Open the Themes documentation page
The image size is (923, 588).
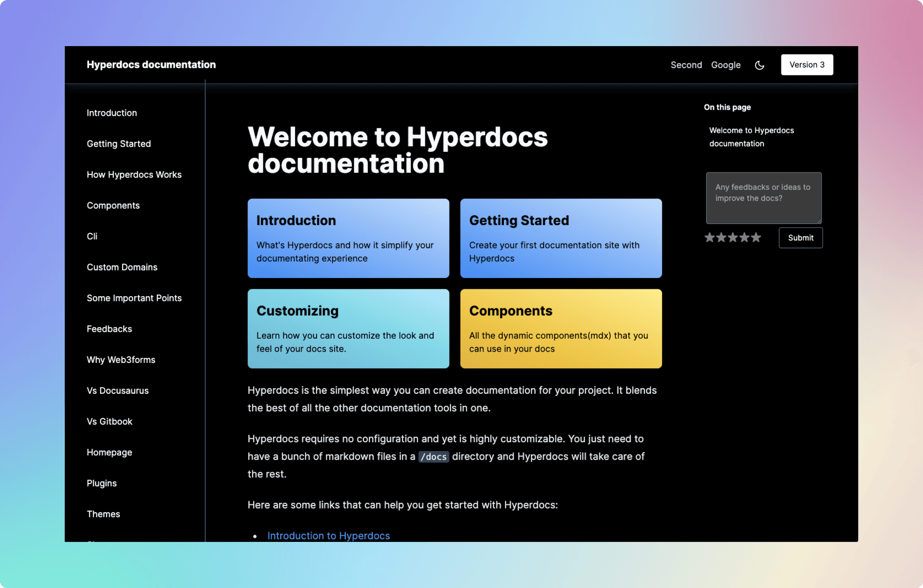point(103,514)
